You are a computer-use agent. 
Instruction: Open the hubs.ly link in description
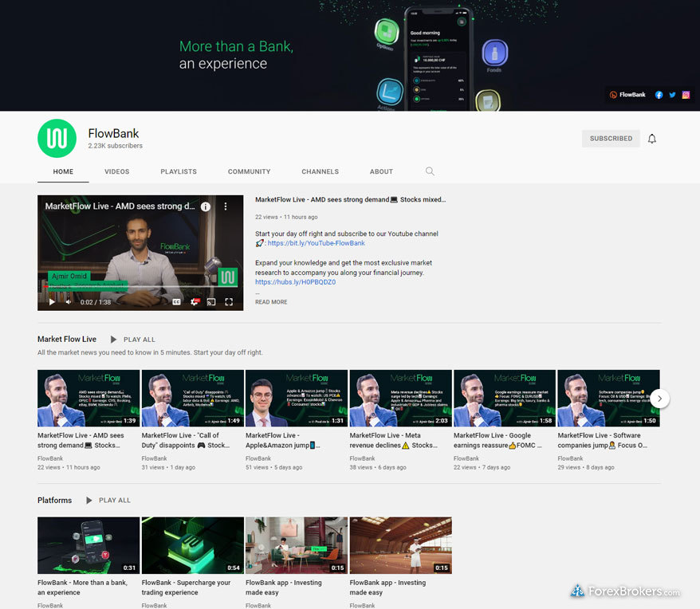[x=295, y=282]
